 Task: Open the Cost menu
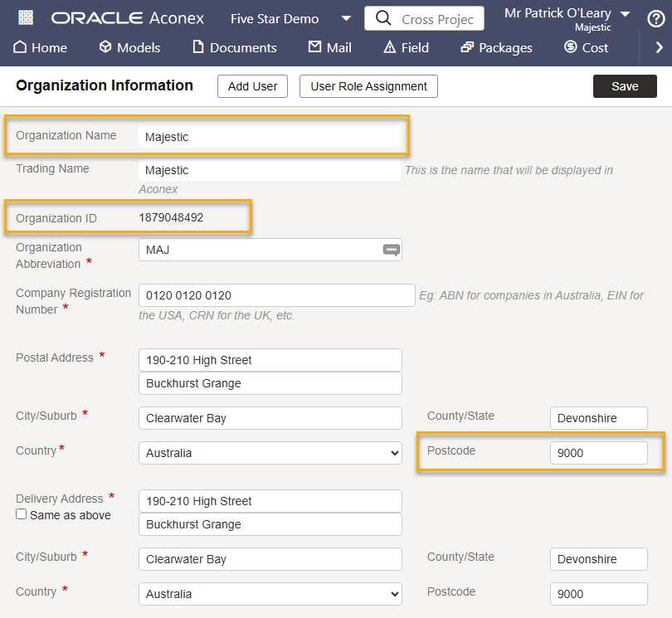tap(587, 48)
